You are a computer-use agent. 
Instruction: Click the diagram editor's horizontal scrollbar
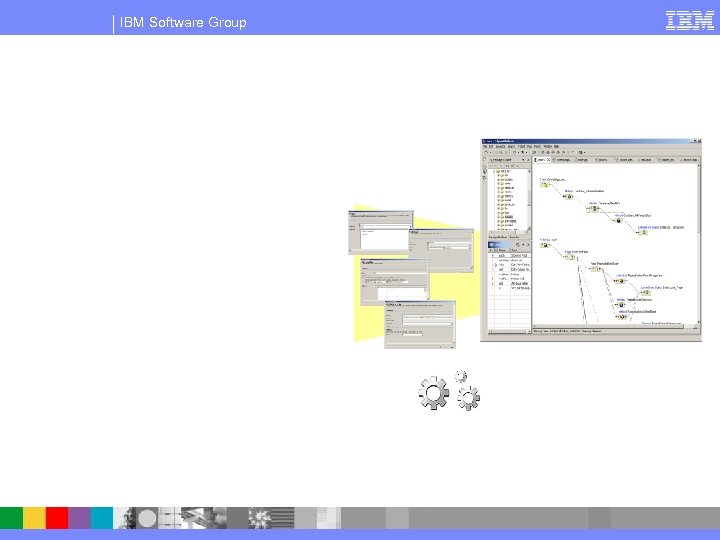coord(614,326)
